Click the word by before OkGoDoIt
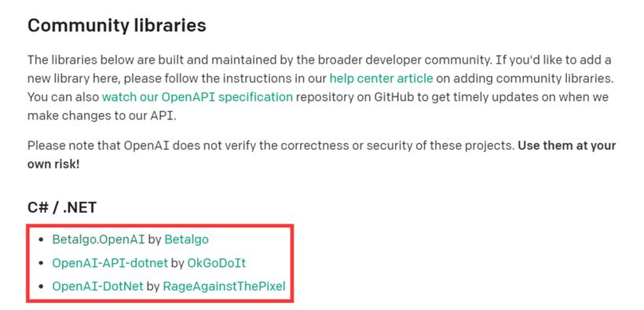 [177, 263]
